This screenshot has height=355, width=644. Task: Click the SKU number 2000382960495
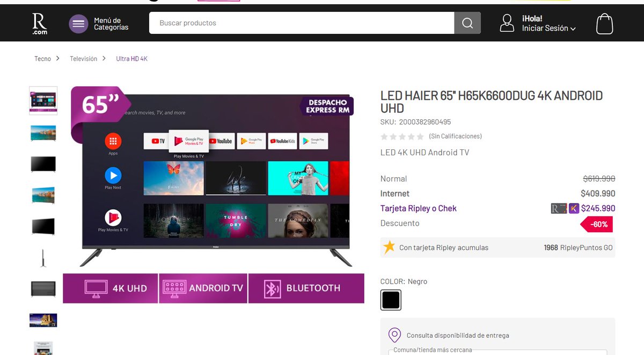pyautogui.click(x=425, y=122)
